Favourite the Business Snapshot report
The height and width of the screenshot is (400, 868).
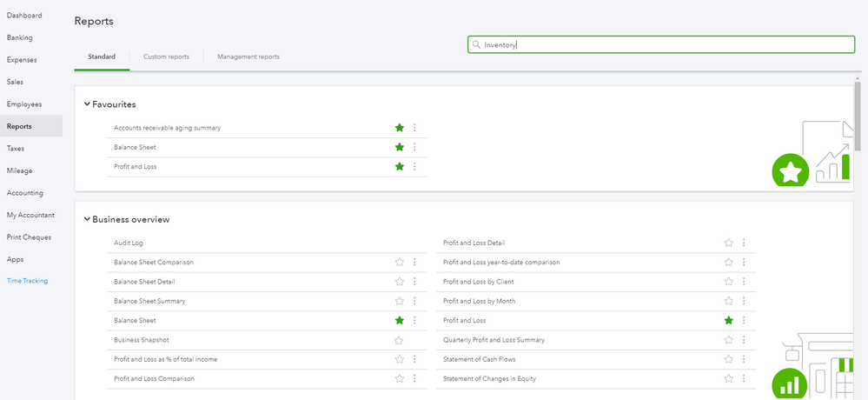click(400, 340)
